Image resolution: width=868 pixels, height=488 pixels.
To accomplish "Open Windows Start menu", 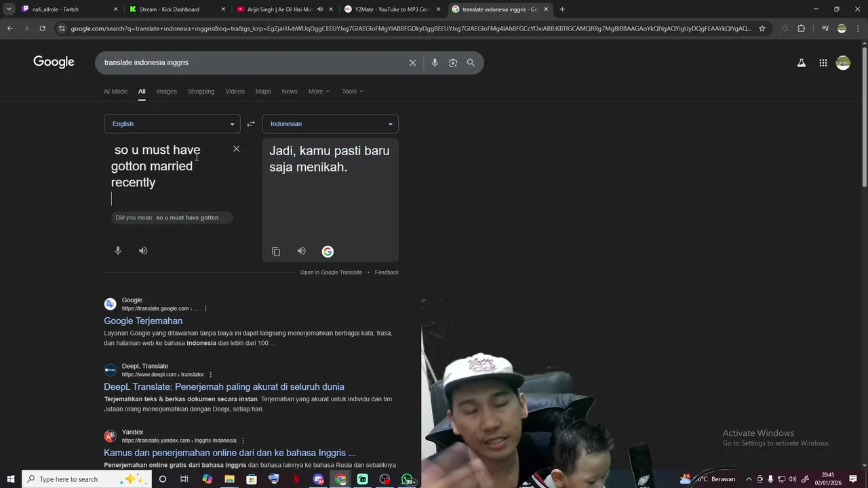I will (x=9, y=479).
